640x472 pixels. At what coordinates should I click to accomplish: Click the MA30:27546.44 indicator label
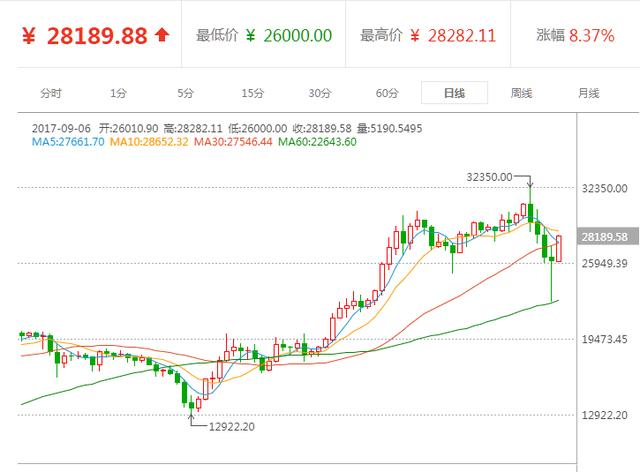pyautogui.click(x=233, y=142)
